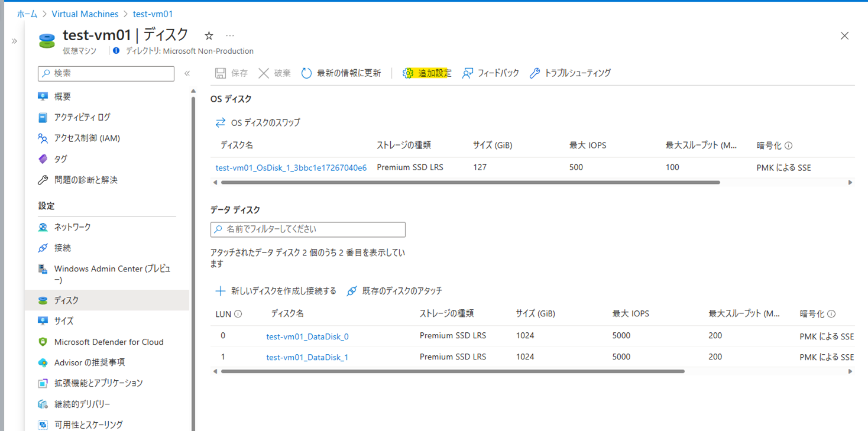868x431 pixels.
Task: Click the 追加設定 gear icon
Action: tap(408, 73)
